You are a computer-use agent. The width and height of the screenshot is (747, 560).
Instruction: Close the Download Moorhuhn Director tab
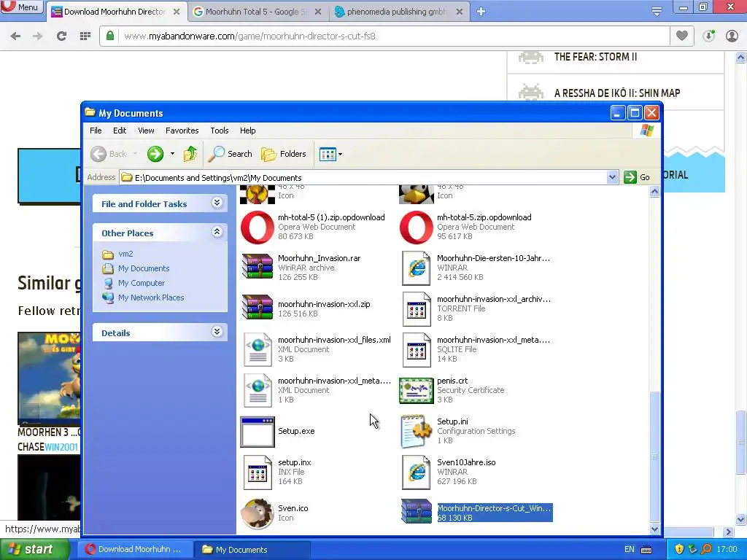point(177,12)
